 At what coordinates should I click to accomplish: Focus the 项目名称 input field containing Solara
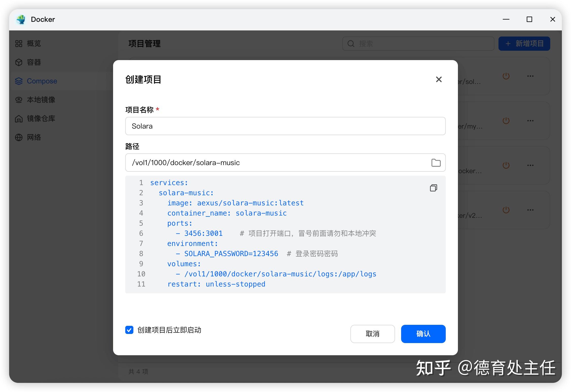pos(285,126)
